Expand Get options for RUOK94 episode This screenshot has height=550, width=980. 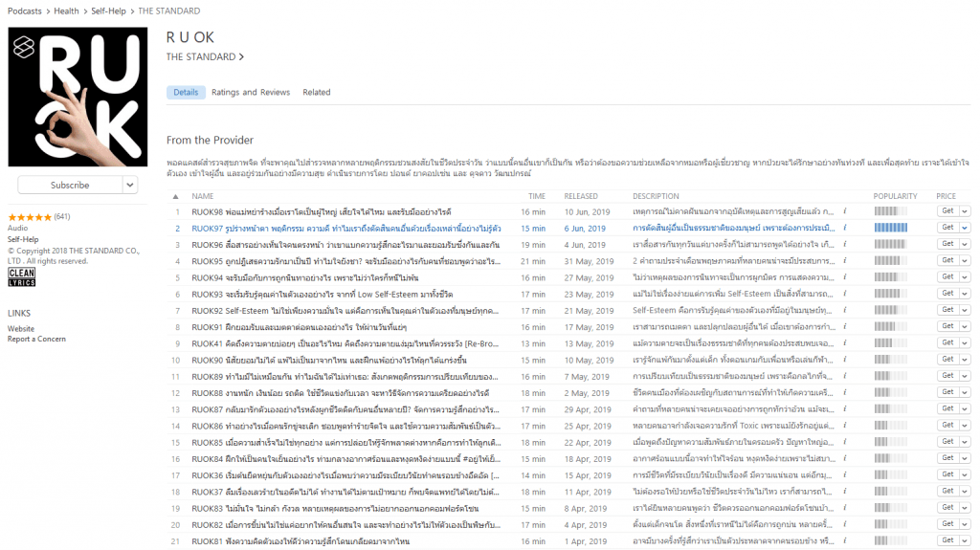(x=965, y=276)
